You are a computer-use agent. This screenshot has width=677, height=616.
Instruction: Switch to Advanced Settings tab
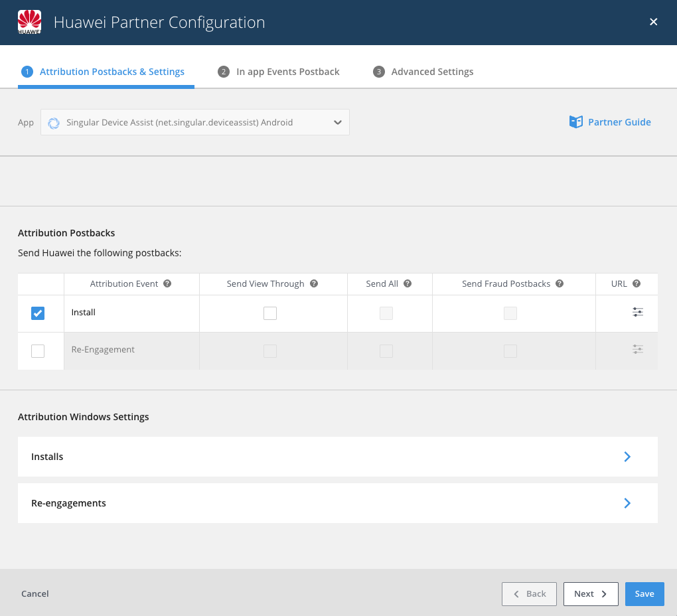pos(423,72)
